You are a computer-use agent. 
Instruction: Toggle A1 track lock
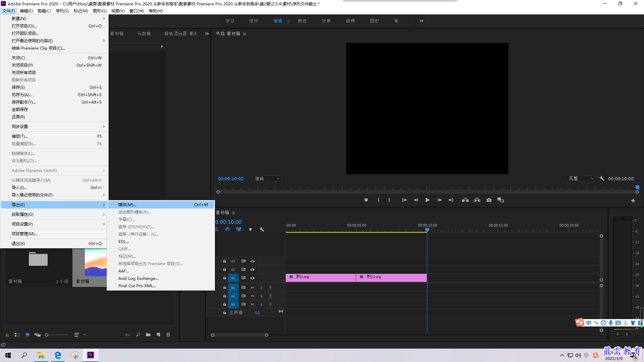tap(225, 288)
